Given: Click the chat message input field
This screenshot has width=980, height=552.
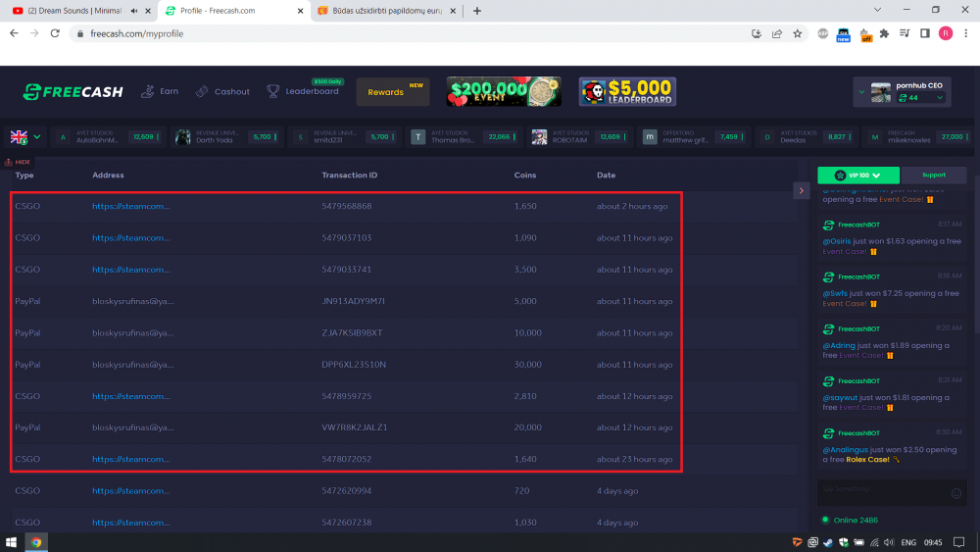Looking at the screenshot, I should coord(883,492).
